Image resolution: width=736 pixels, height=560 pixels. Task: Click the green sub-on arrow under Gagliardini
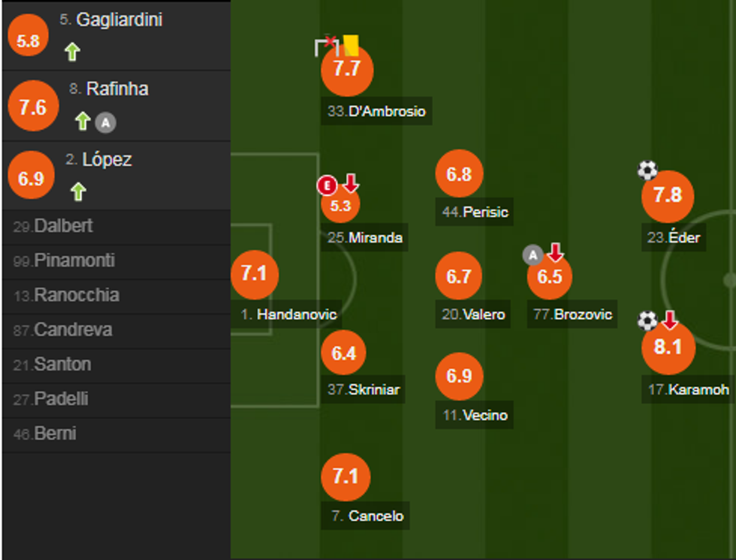pyautogui.click(x=72, y=52)
